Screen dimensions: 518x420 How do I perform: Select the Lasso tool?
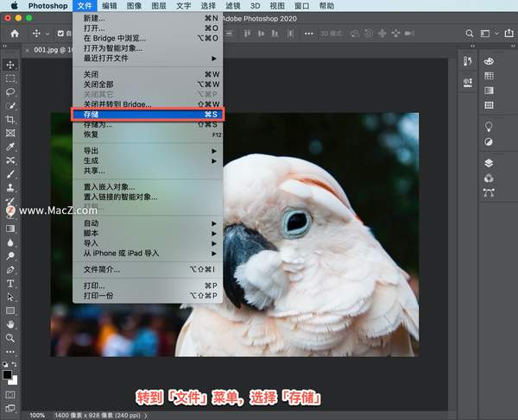(x=10, y=91)
